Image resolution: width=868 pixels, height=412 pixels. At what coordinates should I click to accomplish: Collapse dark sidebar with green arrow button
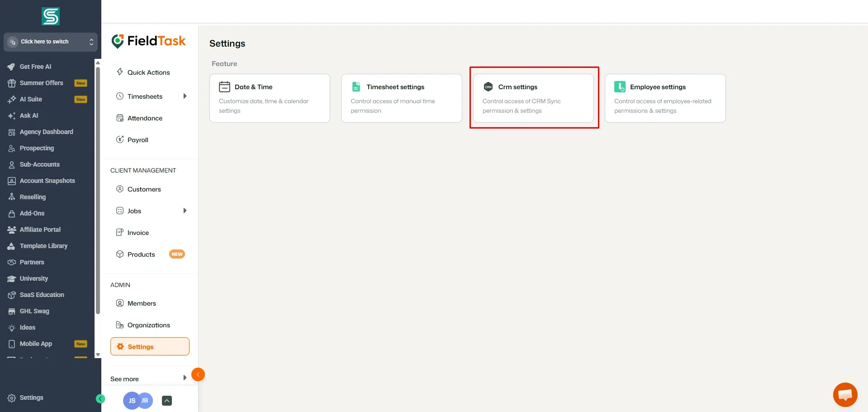click(100, 398)
